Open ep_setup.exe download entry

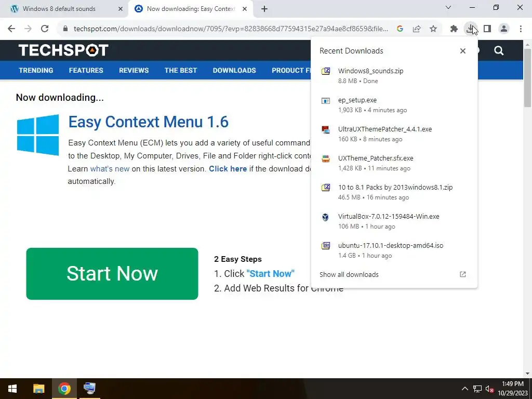click(394, 105)
